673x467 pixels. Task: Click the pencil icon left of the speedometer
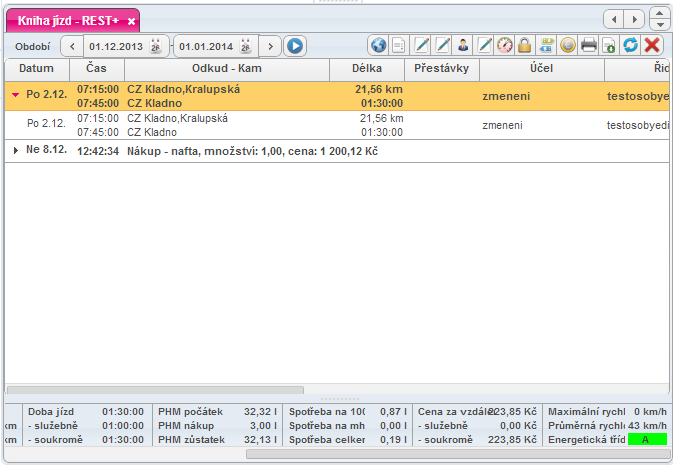click(x=484, y=45)
